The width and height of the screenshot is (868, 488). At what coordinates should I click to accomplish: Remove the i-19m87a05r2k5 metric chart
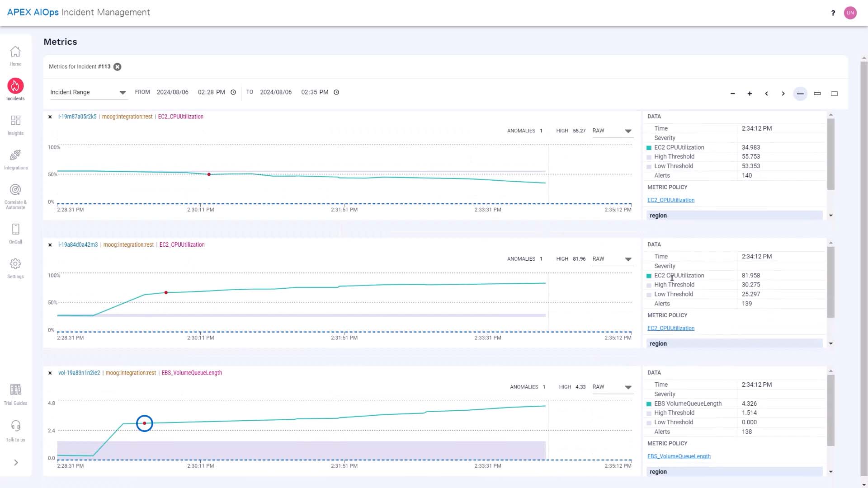tap(50, 117)
